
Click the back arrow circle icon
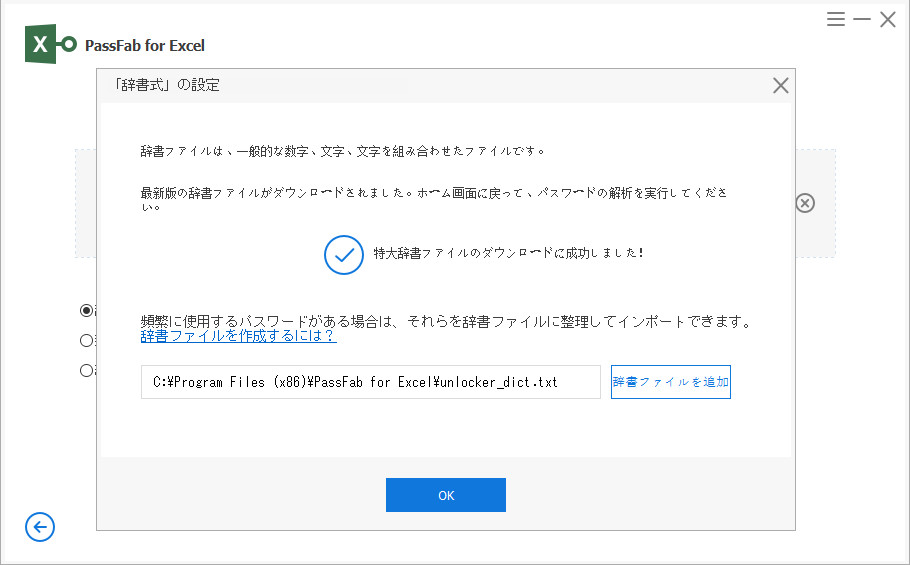tap(40, 527)
